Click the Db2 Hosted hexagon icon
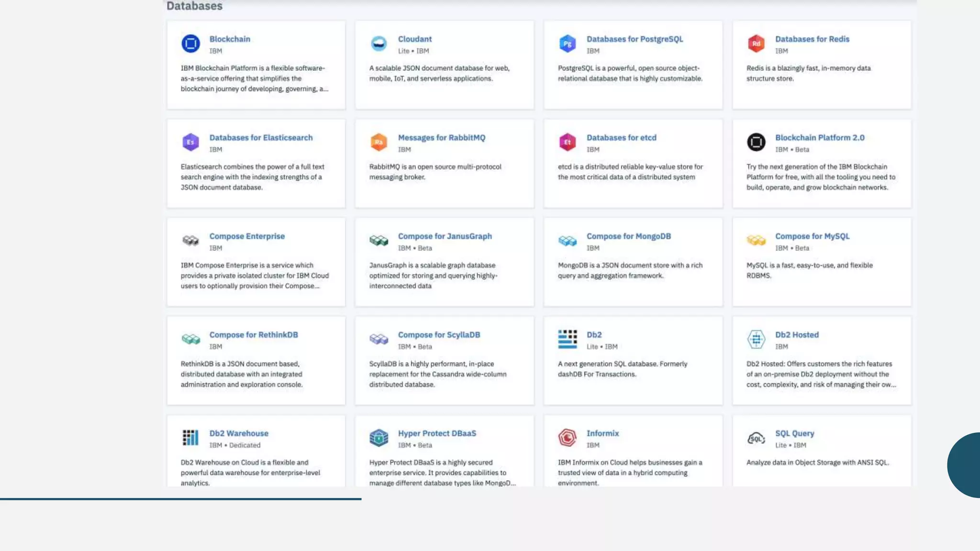980x551 pixels. click(756, 340)
